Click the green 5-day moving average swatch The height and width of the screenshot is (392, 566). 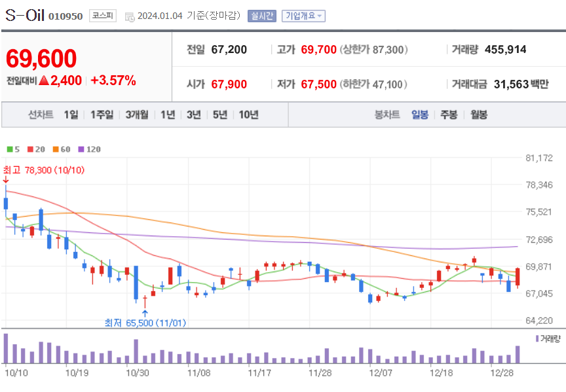pos(10,149)
